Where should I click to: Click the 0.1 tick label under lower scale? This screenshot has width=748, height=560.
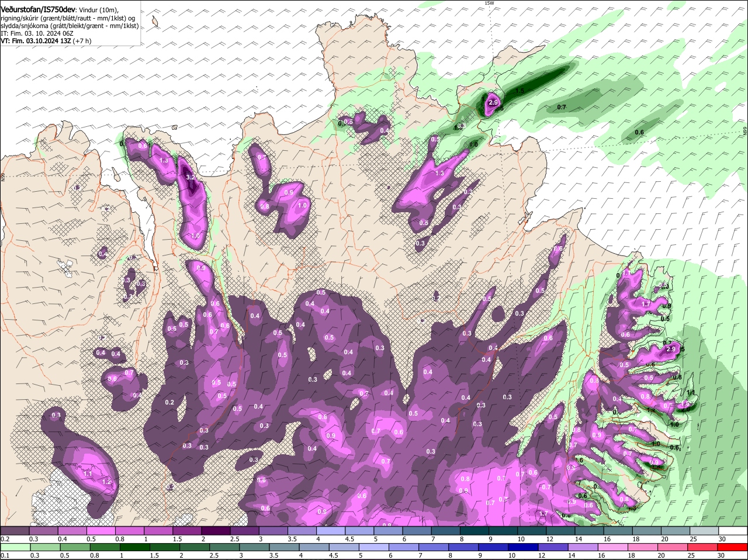coord(5,555)
